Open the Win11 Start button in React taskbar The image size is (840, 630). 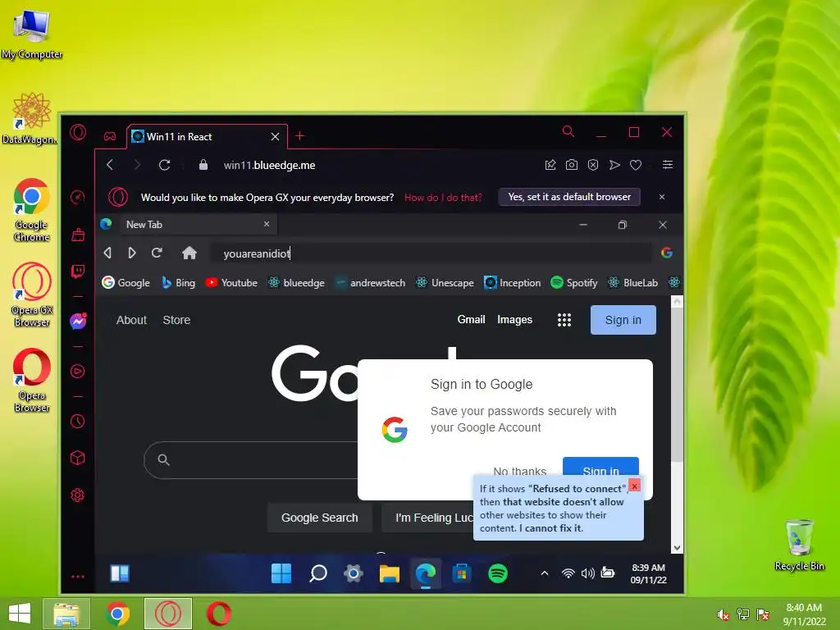click(x=281, y=573)
